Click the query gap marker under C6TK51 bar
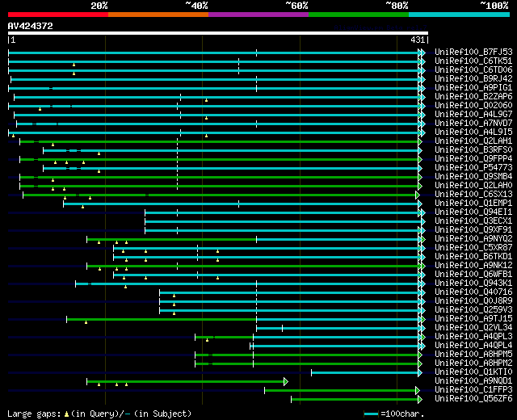 point(74,65)
